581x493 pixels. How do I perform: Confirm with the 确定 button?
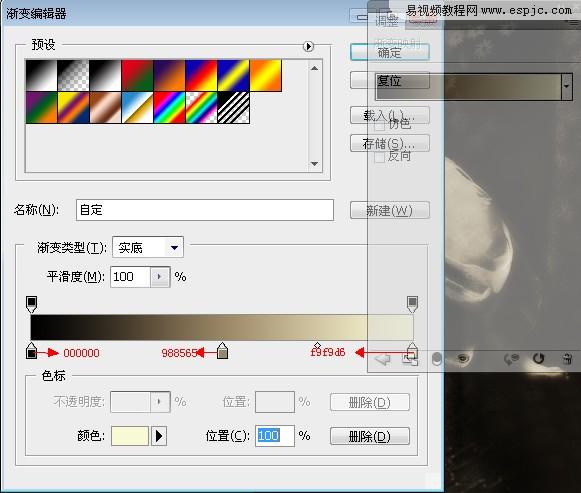click(x=390, y=52)
